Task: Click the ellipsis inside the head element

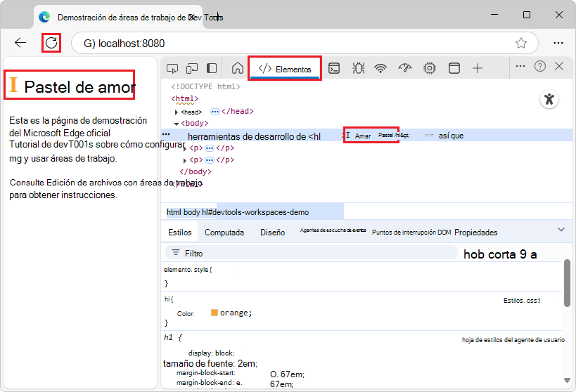Action: (215, 112)
